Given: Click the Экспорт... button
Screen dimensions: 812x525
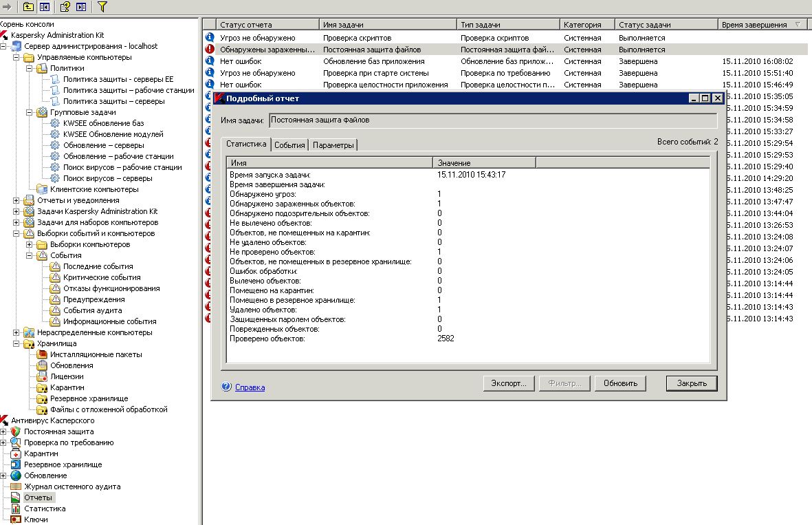Looking at the screenshot, I should coord(509,383).
